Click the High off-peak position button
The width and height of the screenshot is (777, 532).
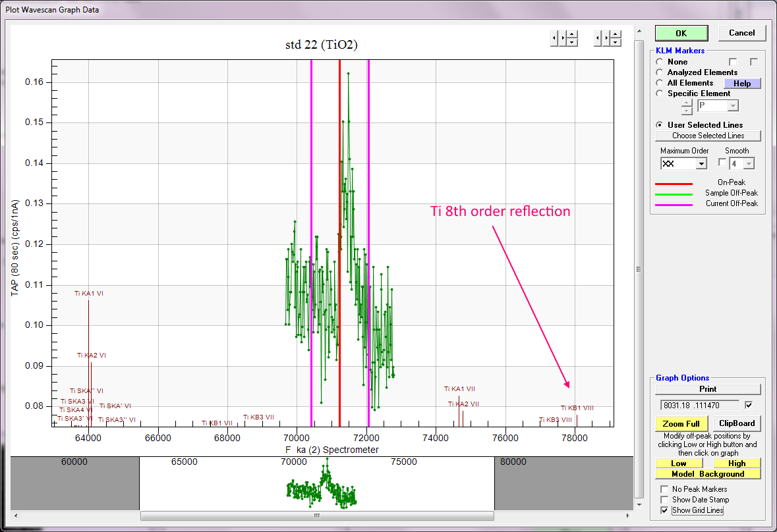(x=737, y=464)
